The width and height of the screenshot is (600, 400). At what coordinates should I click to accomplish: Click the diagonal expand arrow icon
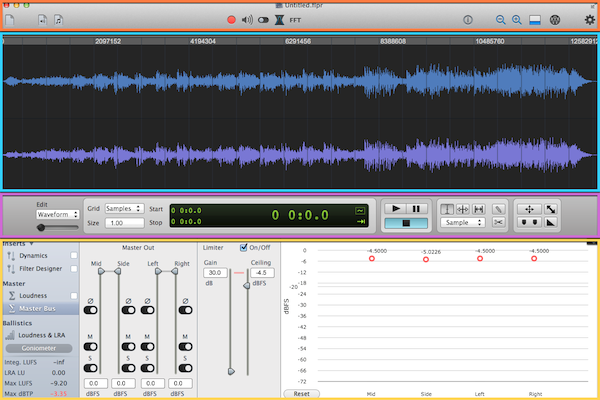click(x=551, y=209)
